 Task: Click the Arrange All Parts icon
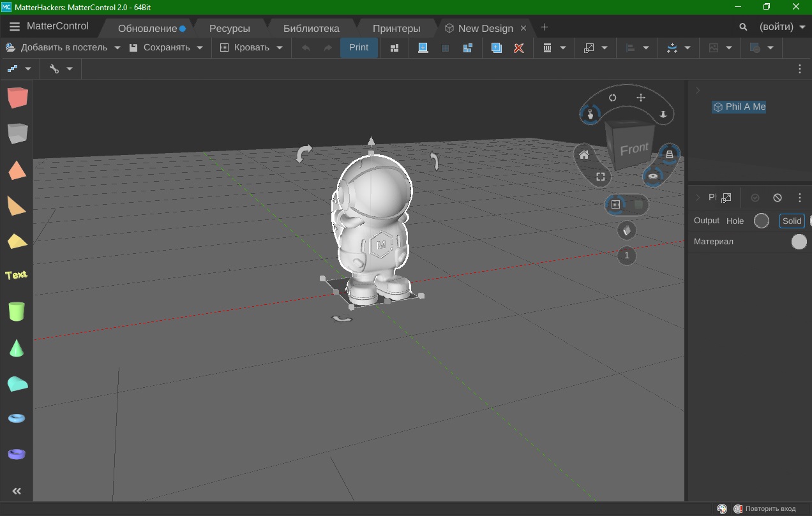(x=395, y=48)
